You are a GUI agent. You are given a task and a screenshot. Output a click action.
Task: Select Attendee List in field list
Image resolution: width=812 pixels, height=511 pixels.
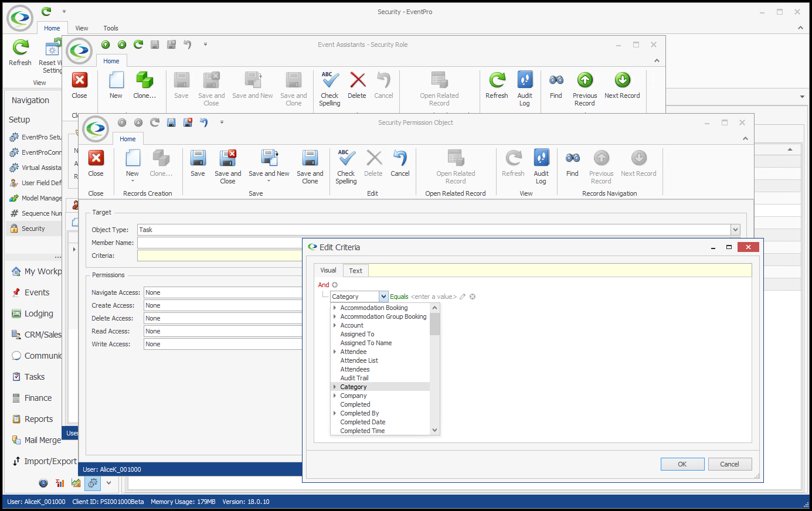click(x=359, y=360)
